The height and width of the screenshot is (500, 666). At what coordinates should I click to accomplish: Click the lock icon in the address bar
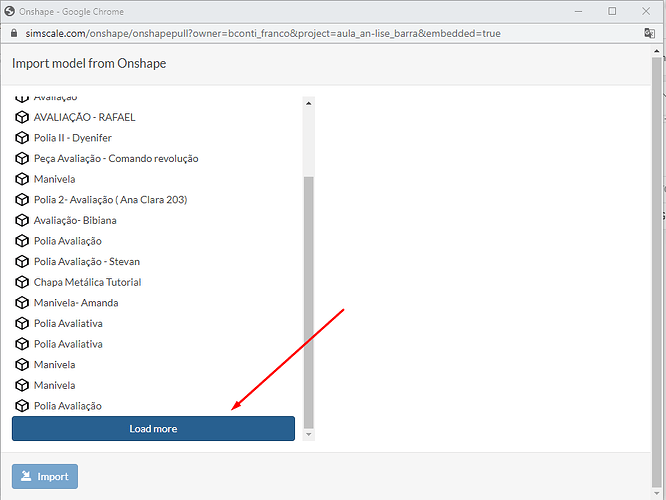click(x=14, y=33)
